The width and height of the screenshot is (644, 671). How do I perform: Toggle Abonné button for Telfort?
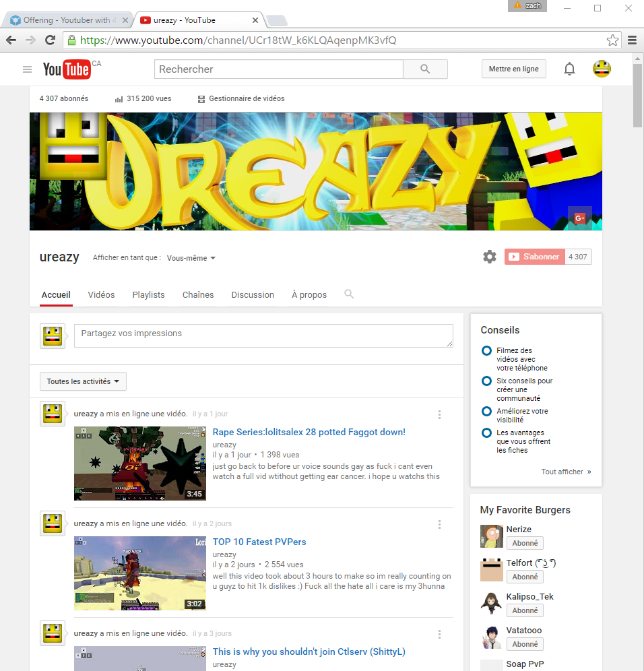point(525,577)
